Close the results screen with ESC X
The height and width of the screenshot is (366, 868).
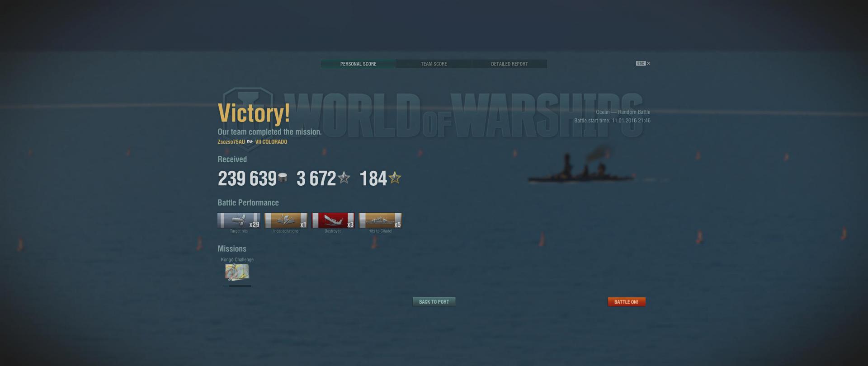point(643,63)
